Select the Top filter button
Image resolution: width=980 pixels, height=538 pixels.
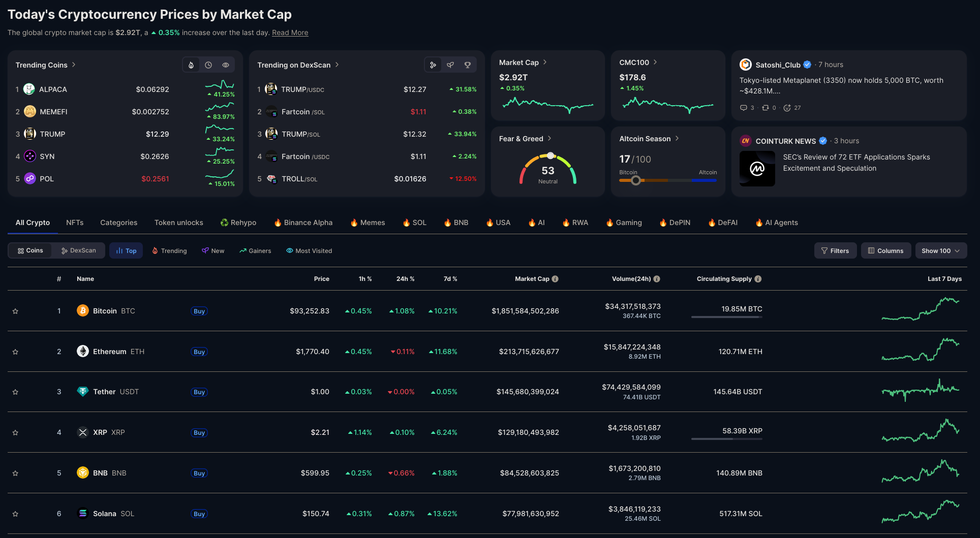126,250
